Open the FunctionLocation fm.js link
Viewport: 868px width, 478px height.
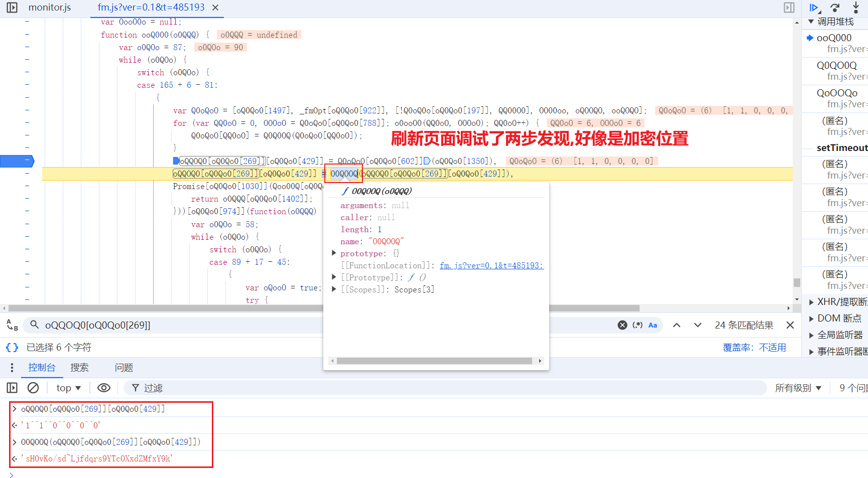491,265
